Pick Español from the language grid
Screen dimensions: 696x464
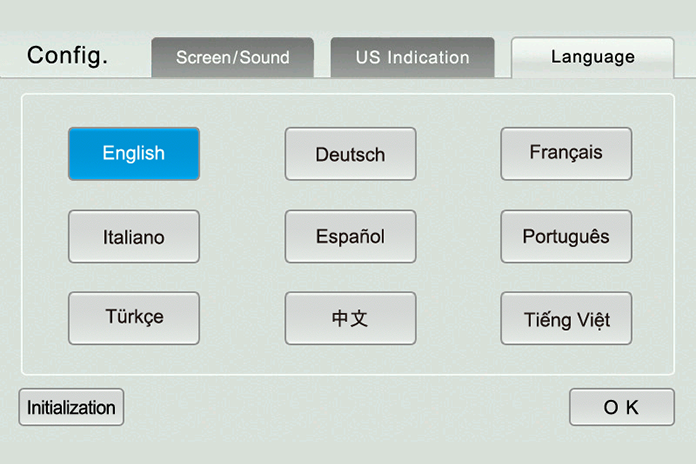coord(350,236)
